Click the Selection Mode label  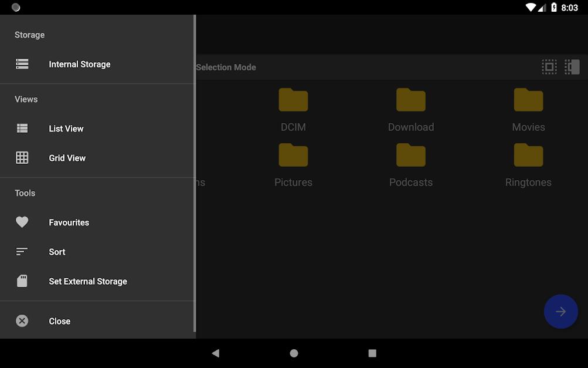tap(226, 67)
